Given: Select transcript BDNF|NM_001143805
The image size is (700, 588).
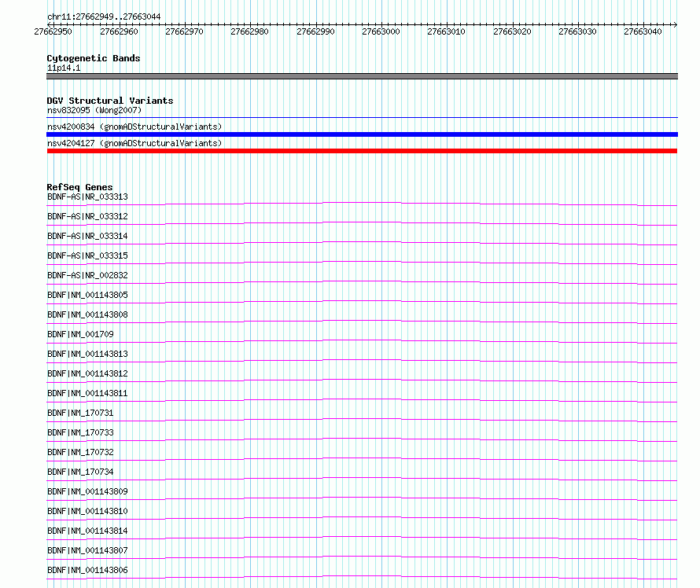Looking at the screenshot, I should pyautogui.click(x=87, y=295).
